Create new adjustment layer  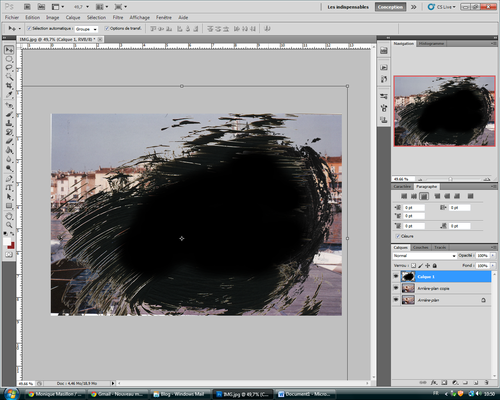[x=455, y=383]
